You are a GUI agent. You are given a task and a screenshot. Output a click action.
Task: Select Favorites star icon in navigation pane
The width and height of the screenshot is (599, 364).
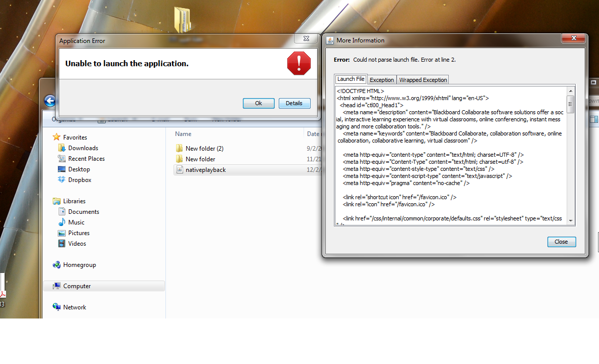pos(57,137)
